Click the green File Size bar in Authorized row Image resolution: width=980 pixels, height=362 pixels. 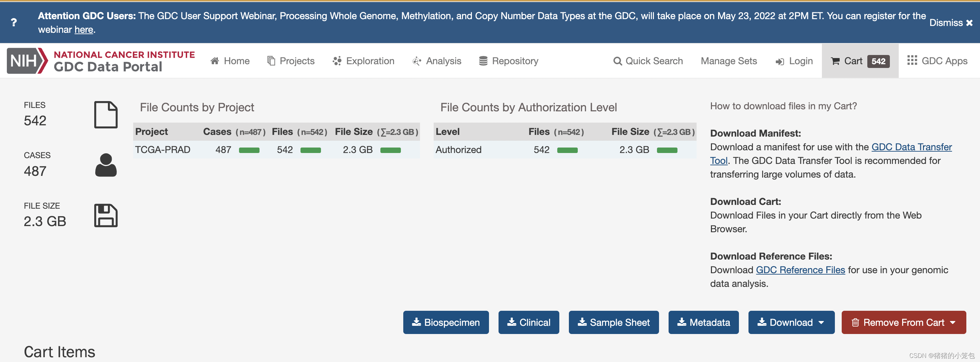(667, 150)
